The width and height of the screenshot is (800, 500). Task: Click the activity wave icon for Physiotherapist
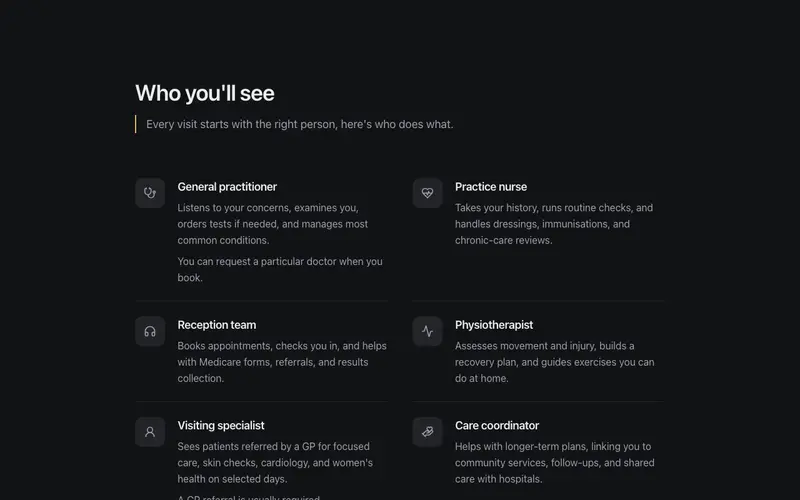(428, 331)
